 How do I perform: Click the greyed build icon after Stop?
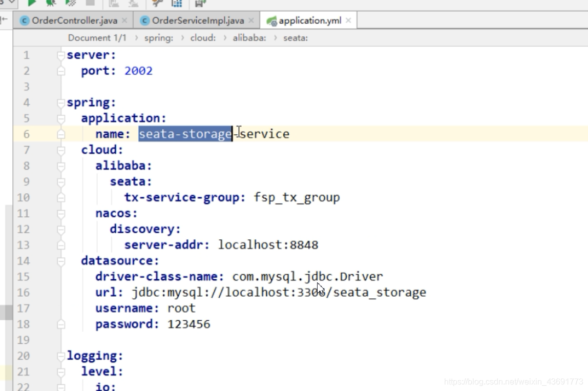tap(114, 3)
